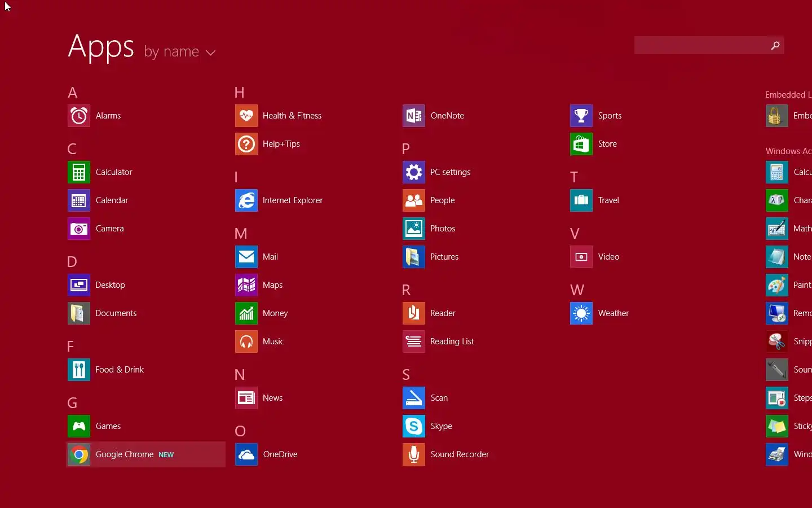812x508 pixels.
Task: Select the letter H group header
Action: 240,93
